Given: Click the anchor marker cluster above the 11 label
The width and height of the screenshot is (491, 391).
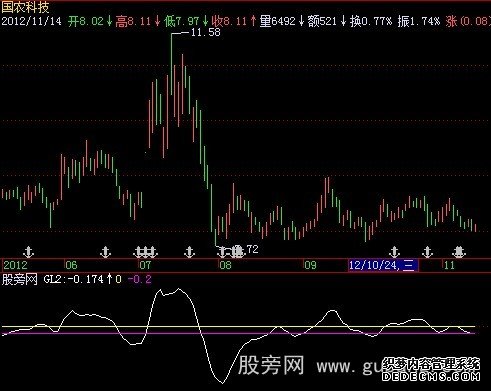Looking at the screenshot, I should click(x=459, y=252).
